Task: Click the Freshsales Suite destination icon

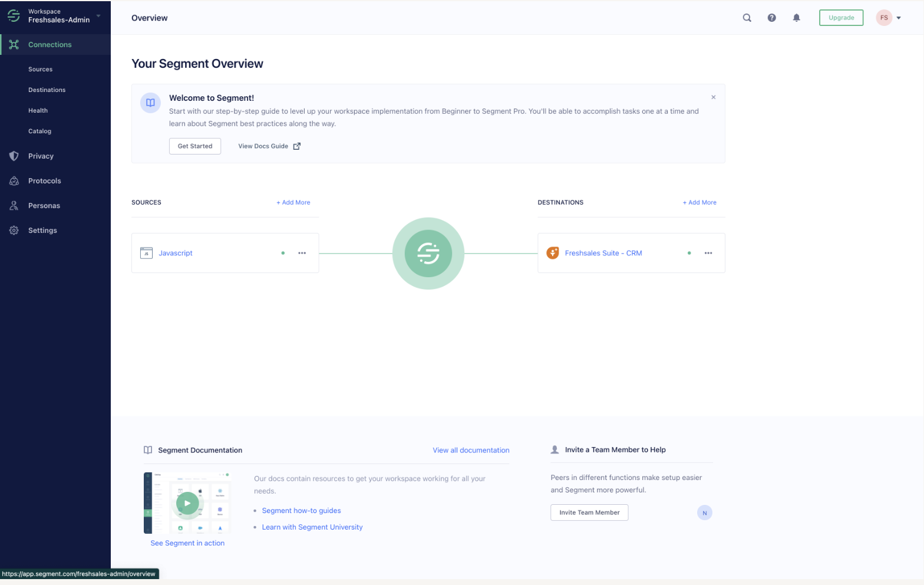Action: pos(553,253)
